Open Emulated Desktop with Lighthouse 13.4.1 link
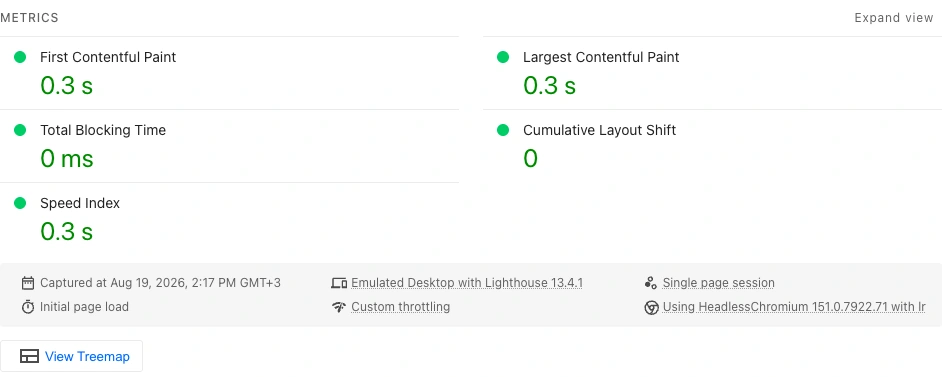 (x=467, y=283)
